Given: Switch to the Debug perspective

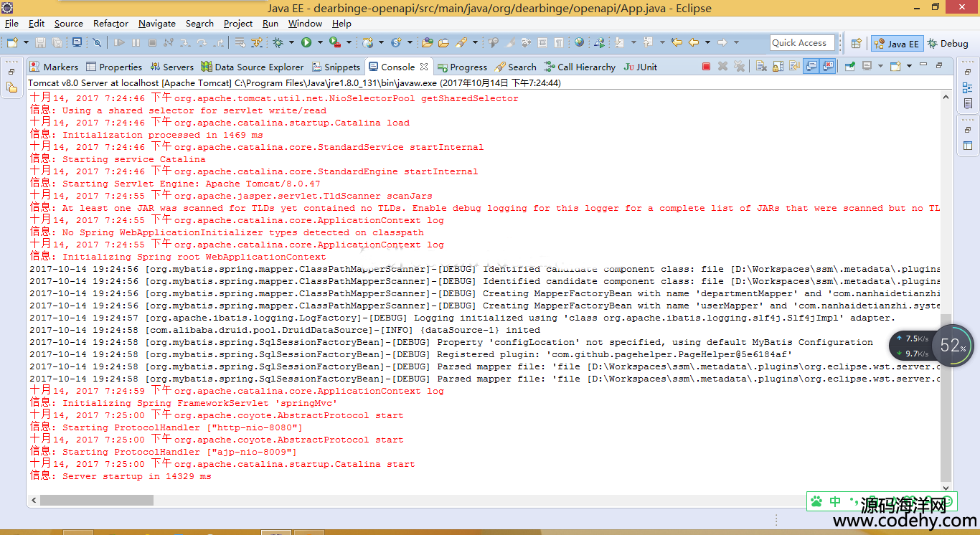Looking at the screenshot, I should [x=948, y=43].
